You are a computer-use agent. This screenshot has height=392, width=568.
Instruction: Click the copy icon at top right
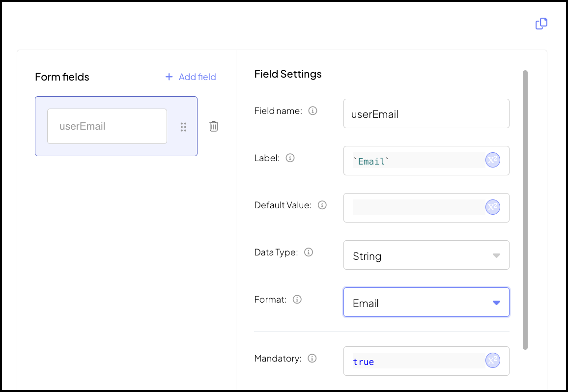[x=541, y=24]
